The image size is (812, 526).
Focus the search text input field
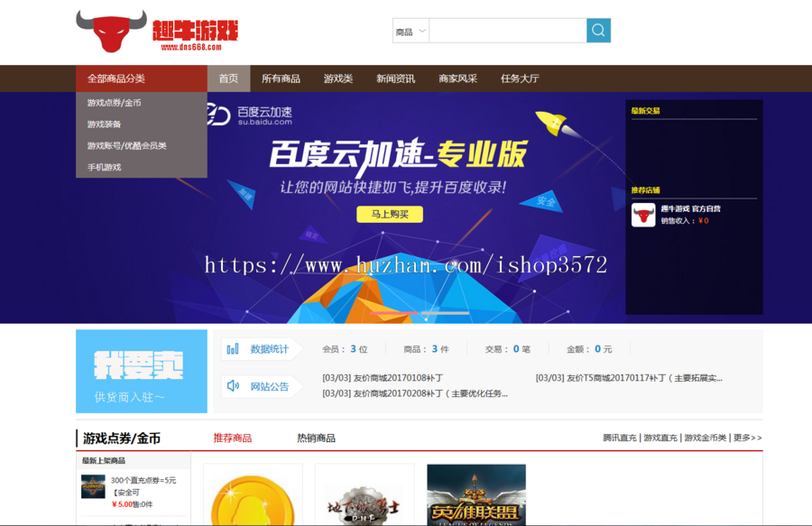(x=507, y=31)
